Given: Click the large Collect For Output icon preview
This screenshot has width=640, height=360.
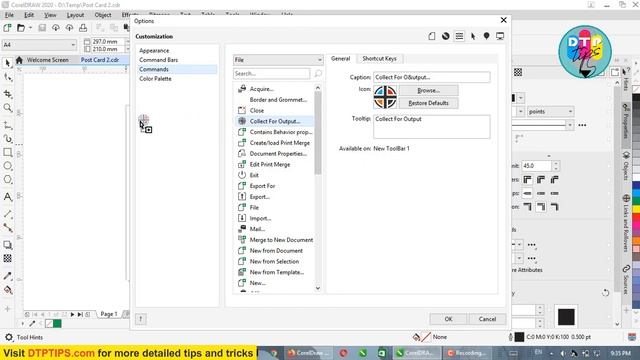Looking at the screenshot, I should pos(385,97).
